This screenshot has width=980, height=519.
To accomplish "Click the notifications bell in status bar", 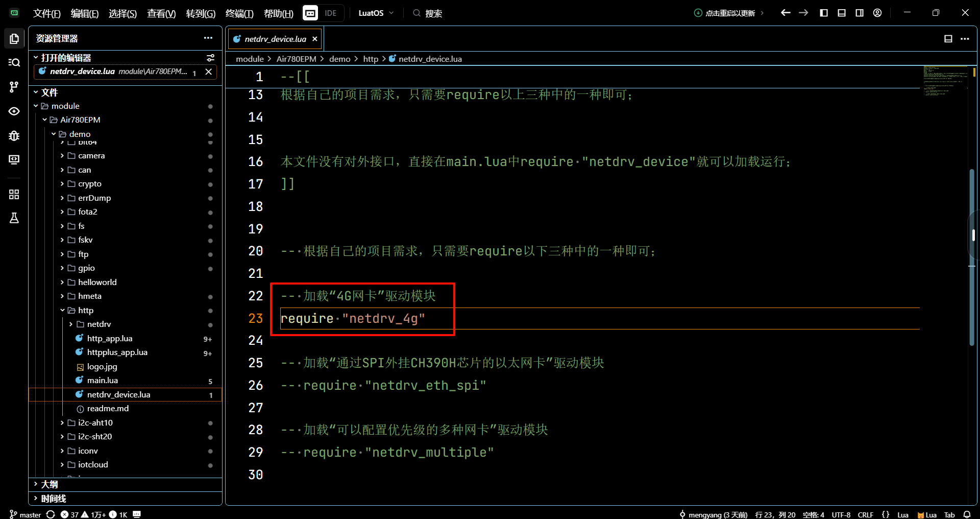I will click(x=967, y=514).
